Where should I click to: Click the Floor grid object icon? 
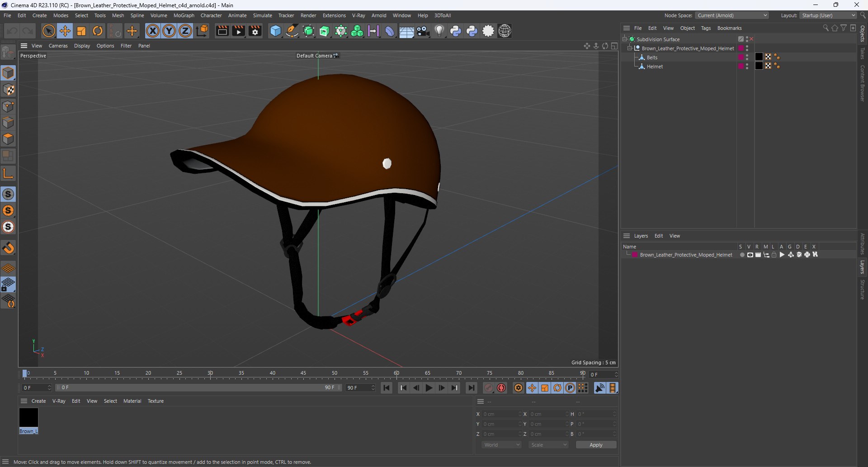[406, 31]
